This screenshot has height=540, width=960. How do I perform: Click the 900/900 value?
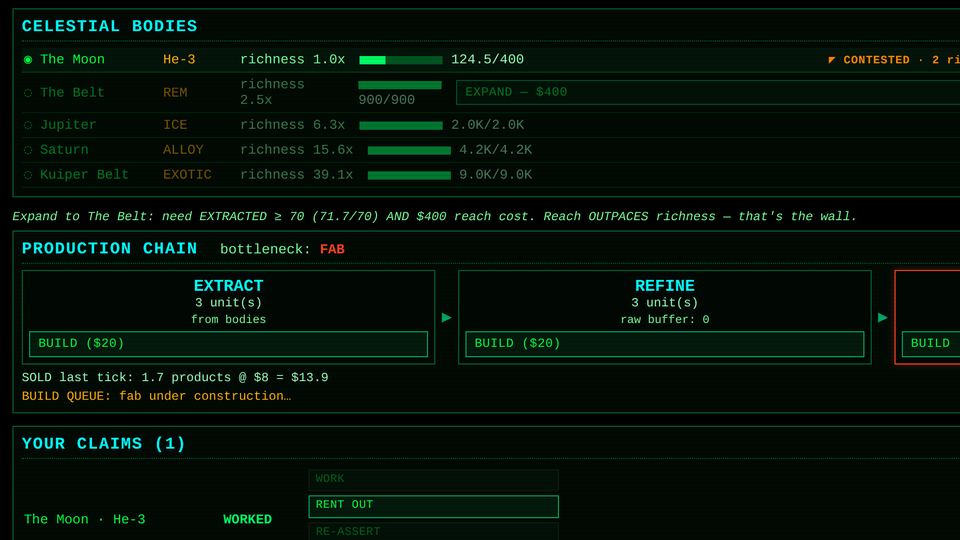386,100
